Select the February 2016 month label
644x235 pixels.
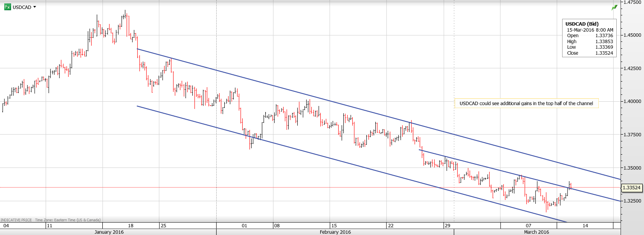[335, 232]
